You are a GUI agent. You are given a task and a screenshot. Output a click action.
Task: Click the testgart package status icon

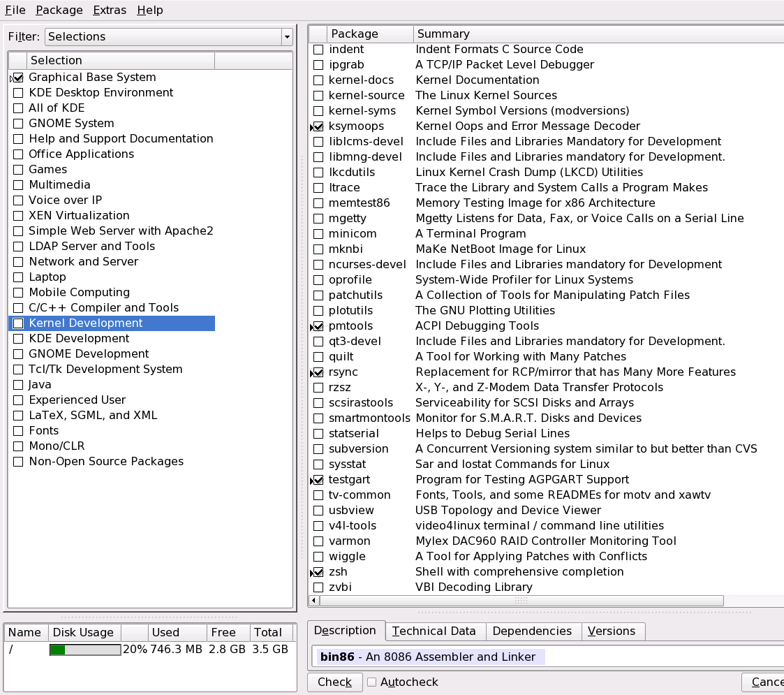point(318,480)
